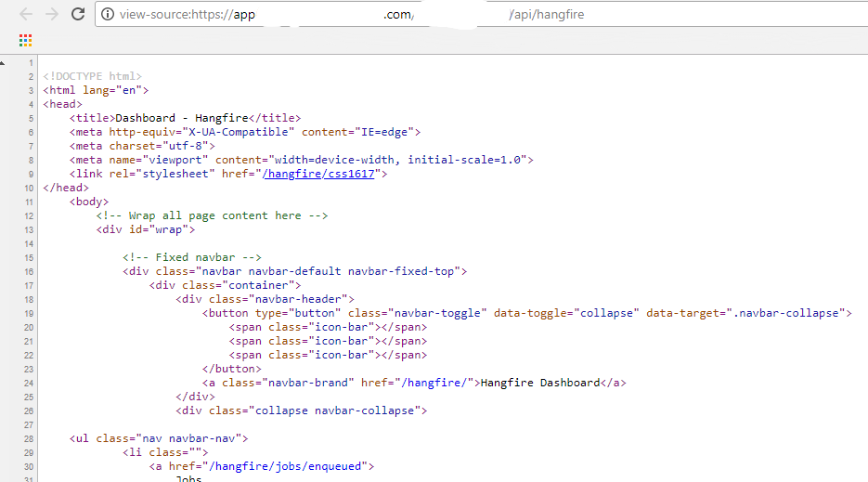Click the 'X-UA-Compatible' meta attribute value

239,132
